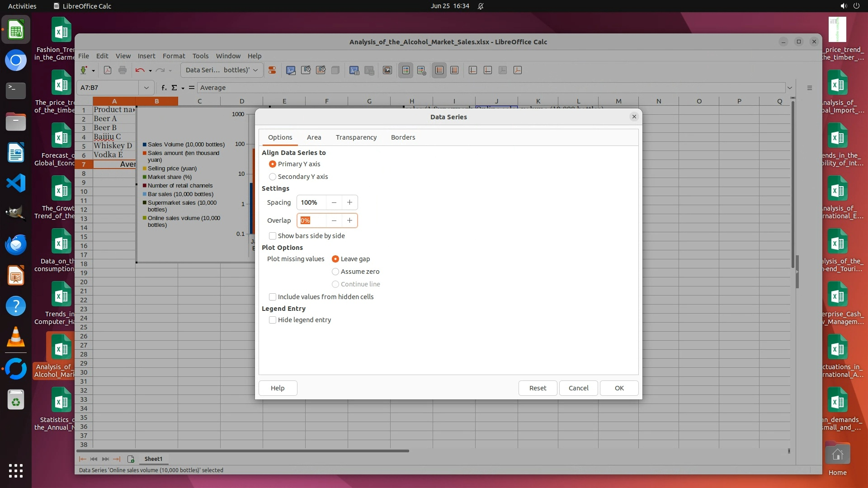Switch to the Transparency tab
This screenshot has width=868, height=488.
(356, 137)
